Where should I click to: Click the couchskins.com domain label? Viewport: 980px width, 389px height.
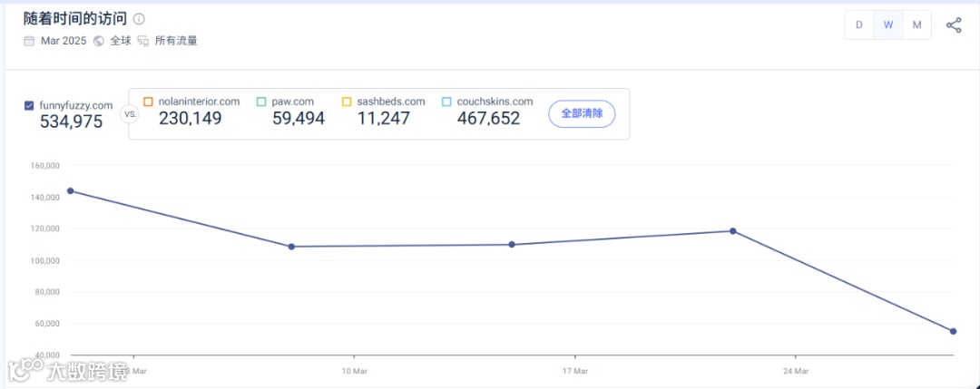(x=495, y=102)
